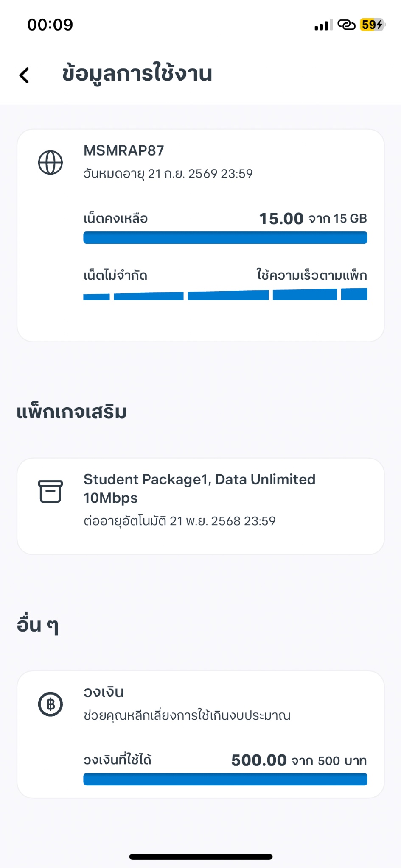Open Student Package1 Data Unlimited 10Mbps
Screen dimensions: 401x868
tap(199, 488)
